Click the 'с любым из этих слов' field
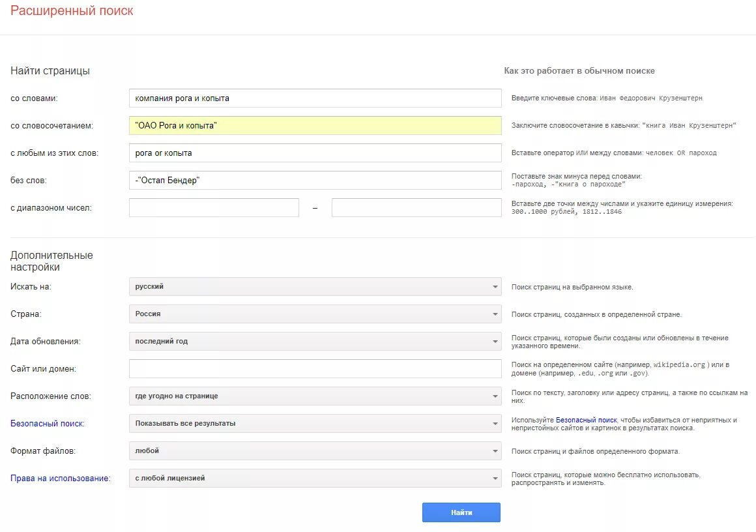The width and height of the screenshot is (756, 532). click(x=315, y=153)
